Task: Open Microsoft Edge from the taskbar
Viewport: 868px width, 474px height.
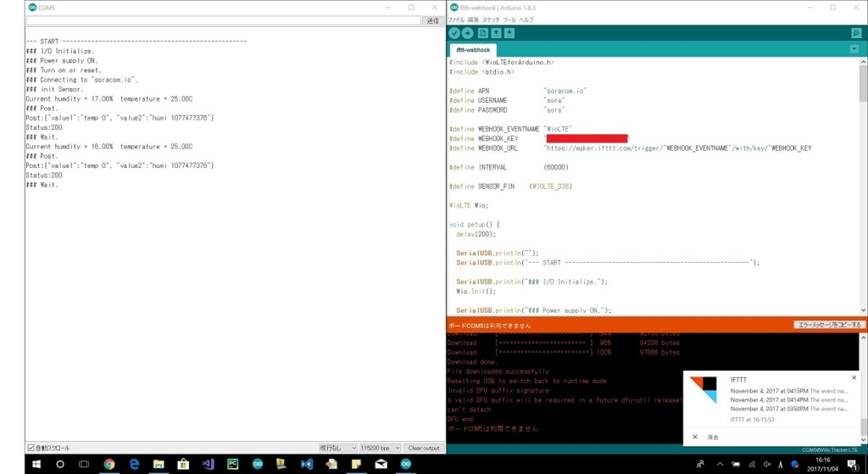Action: click(x=134, y=464)
